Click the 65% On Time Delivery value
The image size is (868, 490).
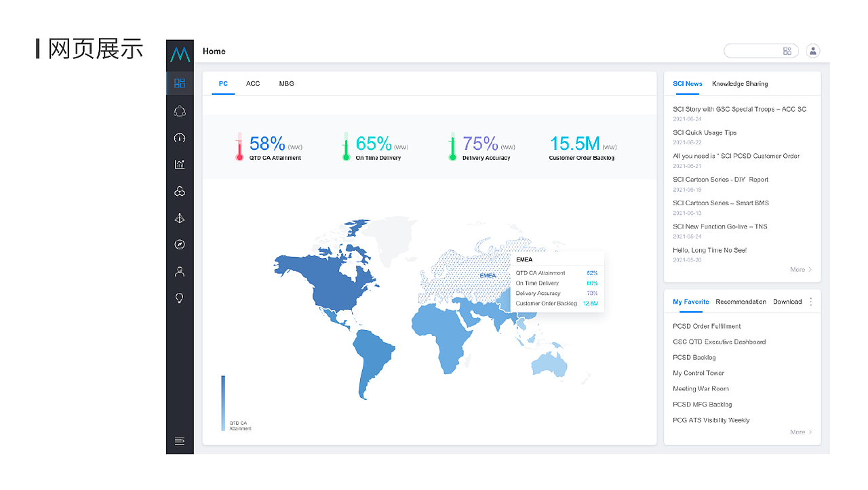tap(374, 144)
